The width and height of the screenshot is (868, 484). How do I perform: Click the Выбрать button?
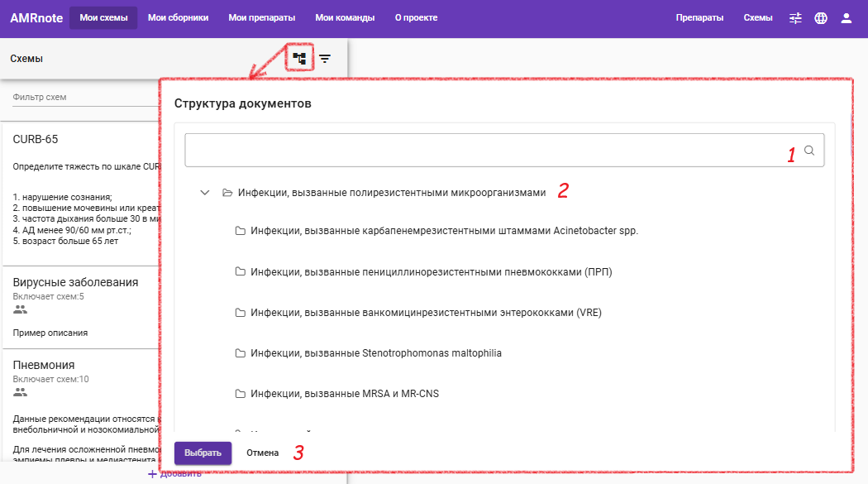[x=203, y=453]
